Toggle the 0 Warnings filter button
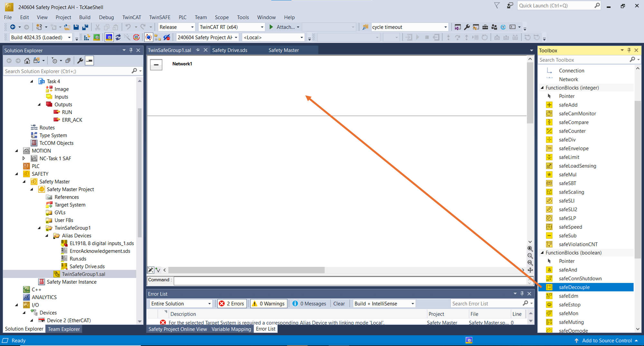The height and width of the screenshot is (346, 644). click(x=269, y=304)
